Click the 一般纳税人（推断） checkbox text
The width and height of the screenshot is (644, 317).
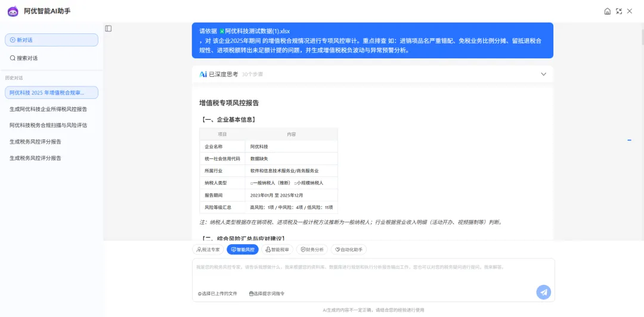click(x=270, y=183)
